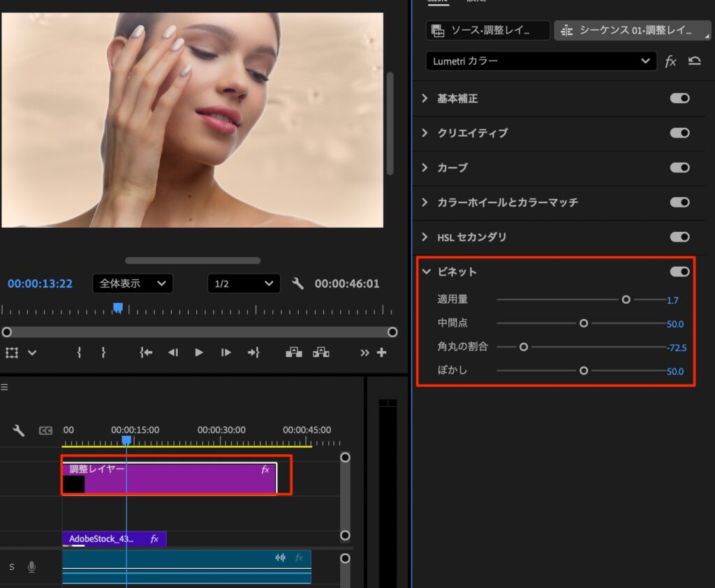Toggle the closed captions CC icon in timeline

pyautogui.click(x=45, y=431)
